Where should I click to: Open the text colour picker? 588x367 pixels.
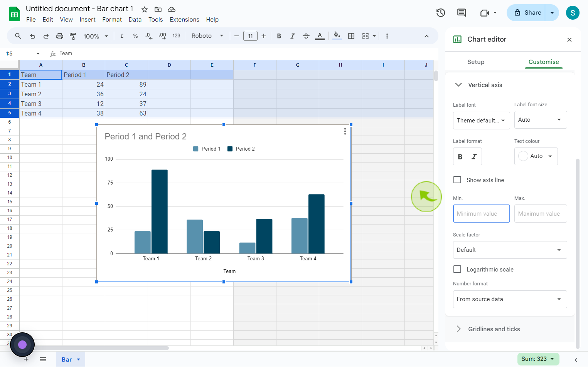coord(320,36)
